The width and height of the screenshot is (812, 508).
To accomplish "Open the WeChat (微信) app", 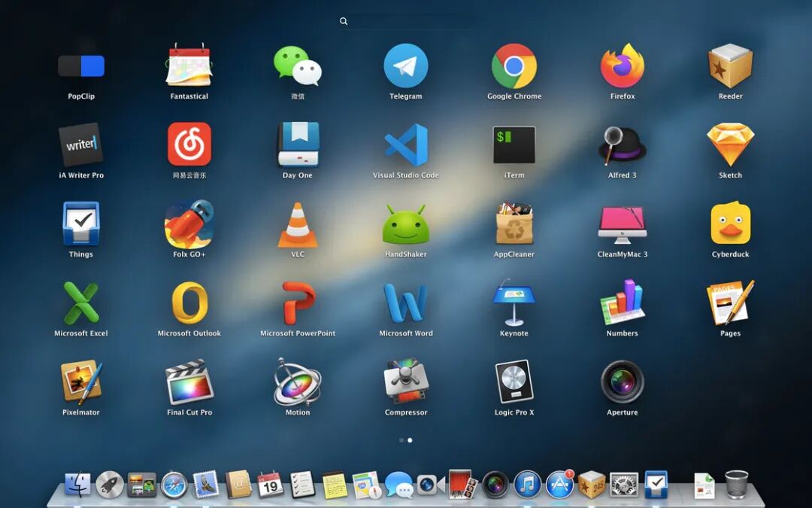I will 298,65.
